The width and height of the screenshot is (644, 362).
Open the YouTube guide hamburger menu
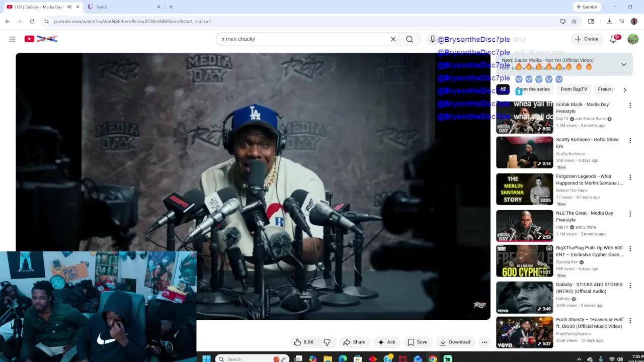12,39
